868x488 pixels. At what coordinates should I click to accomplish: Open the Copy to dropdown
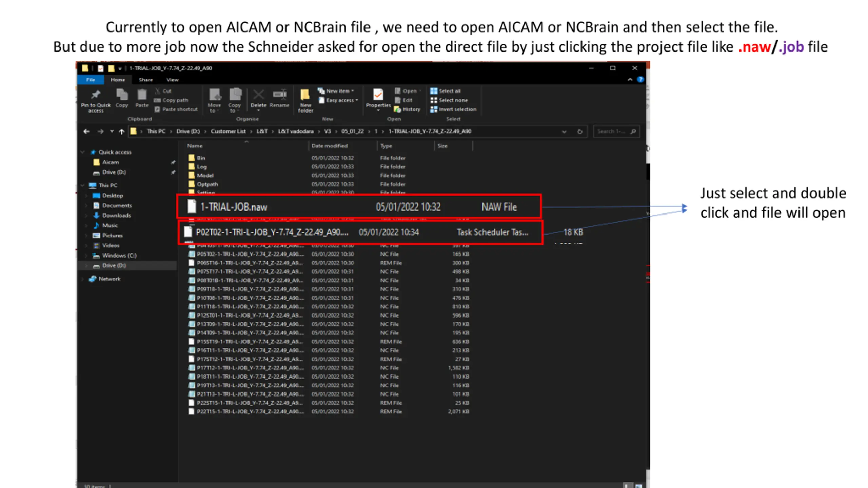pos(234,101)
